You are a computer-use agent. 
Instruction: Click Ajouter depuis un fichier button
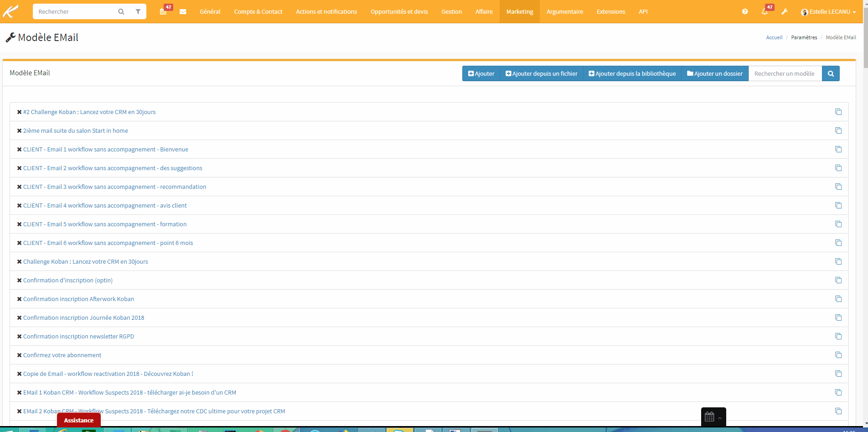[x=542, y=73]
